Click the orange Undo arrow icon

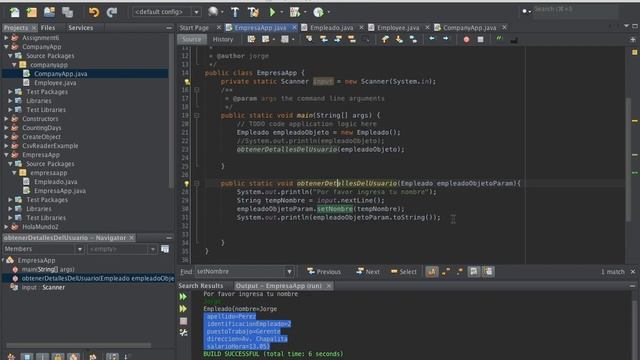coord(94,12)
